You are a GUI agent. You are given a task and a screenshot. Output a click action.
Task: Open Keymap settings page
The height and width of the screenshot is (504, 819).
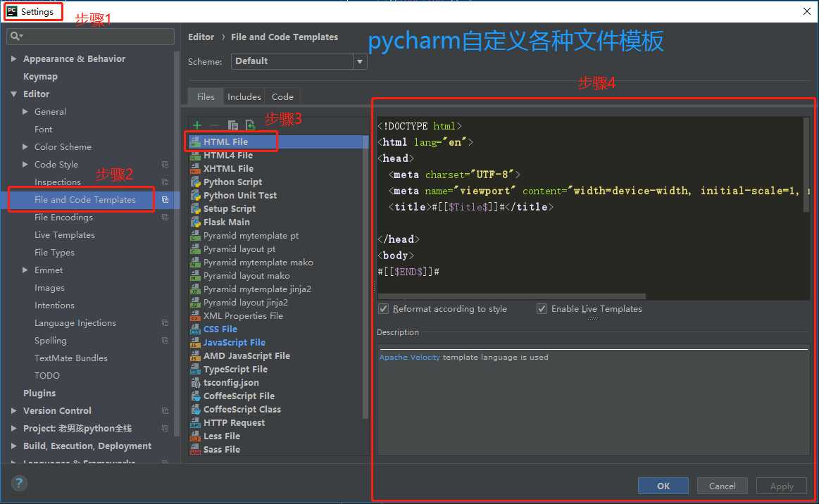tap(40, 76)
